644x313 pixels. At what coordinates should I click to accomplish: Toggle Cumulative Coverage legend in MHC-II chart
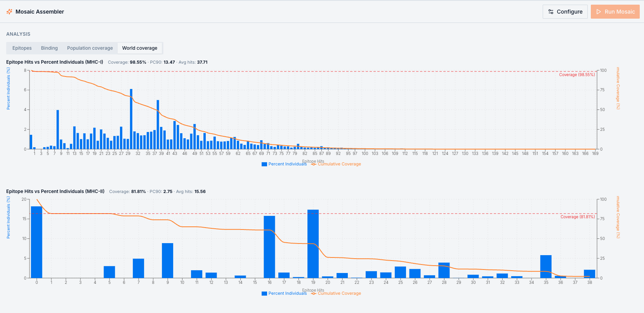[336, 293]
